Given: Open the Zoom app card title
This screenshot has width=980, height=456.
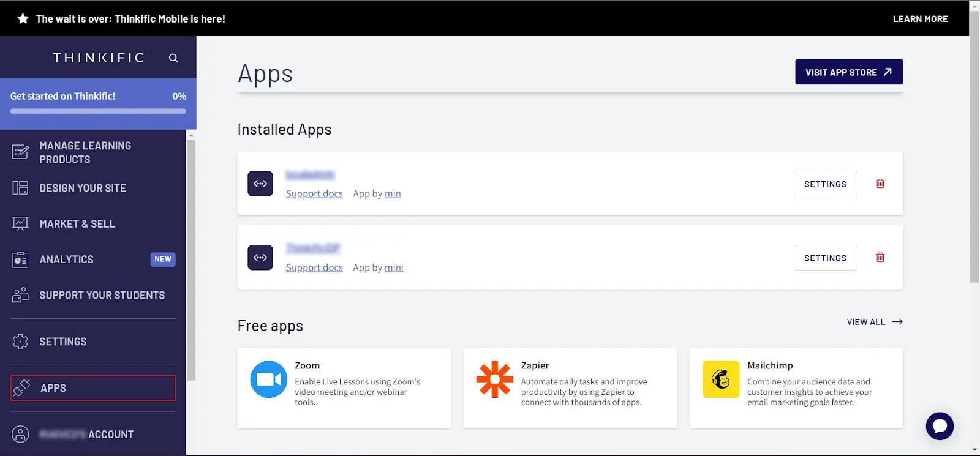Looking at the screenshot, I should (307, 365).
